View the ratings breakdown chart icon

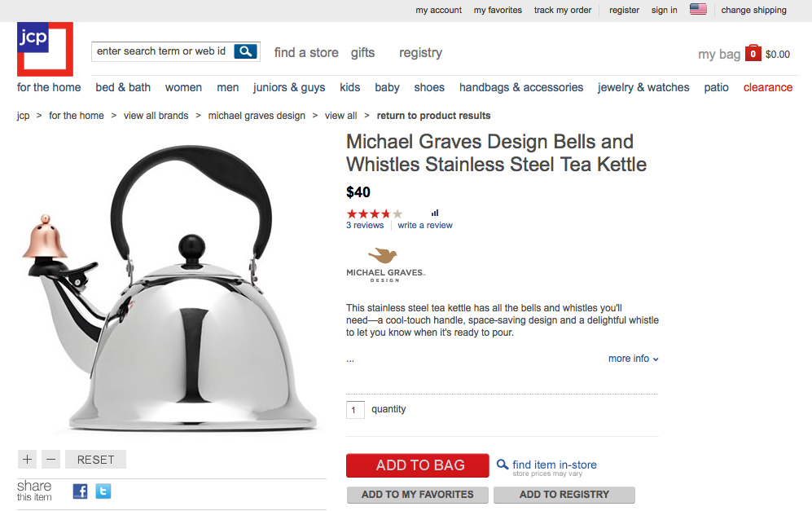coord(435,212)
